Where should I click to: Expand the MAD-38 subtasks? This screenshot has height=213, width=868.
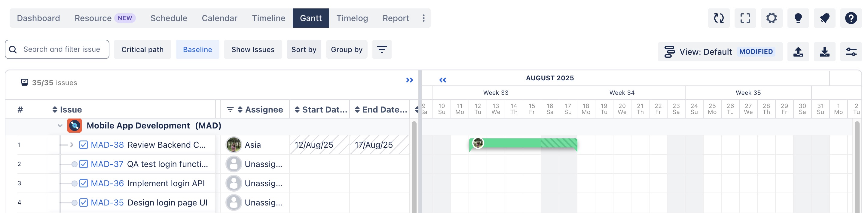coord(72,145)
